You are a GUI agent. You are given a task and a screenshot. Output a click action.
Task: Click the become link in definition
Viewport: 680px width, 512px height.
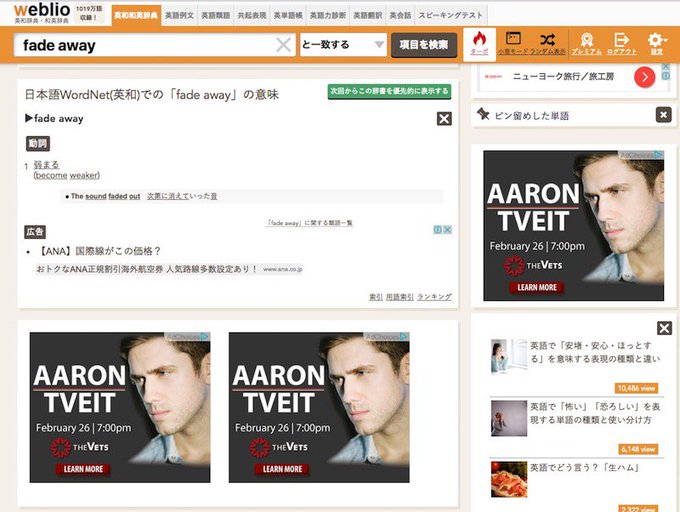click(51, 176)
